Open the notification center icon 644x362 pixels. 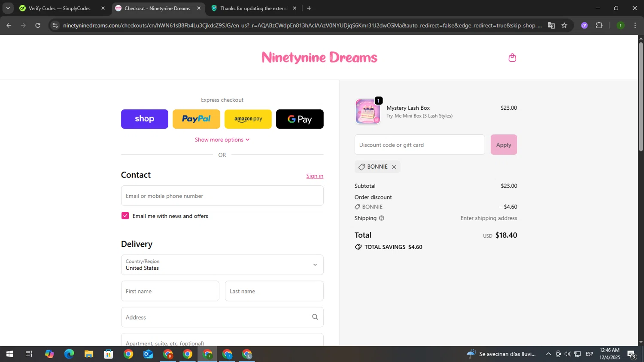(x=632, y=354)
